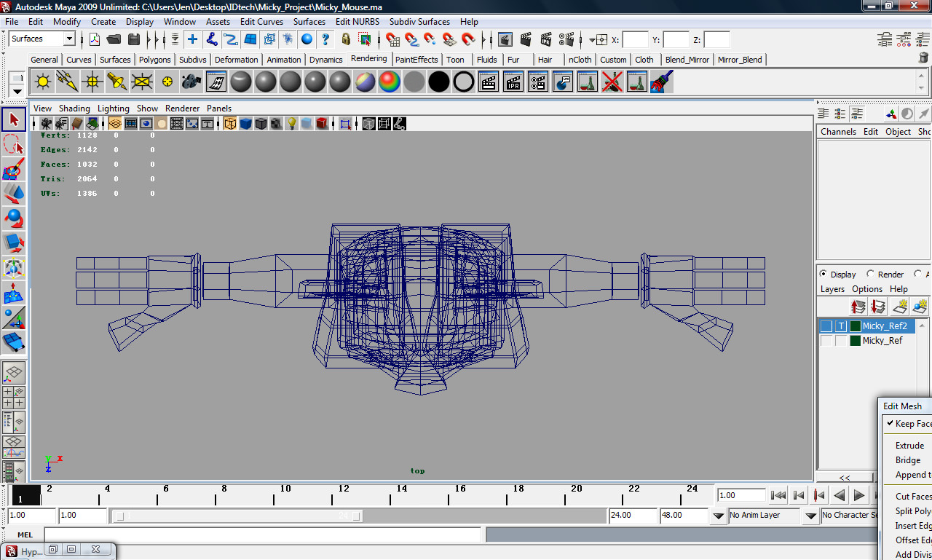Open Channels menu in Channel Box
Screen dimensions: 932x560
[x=838, y=132]
